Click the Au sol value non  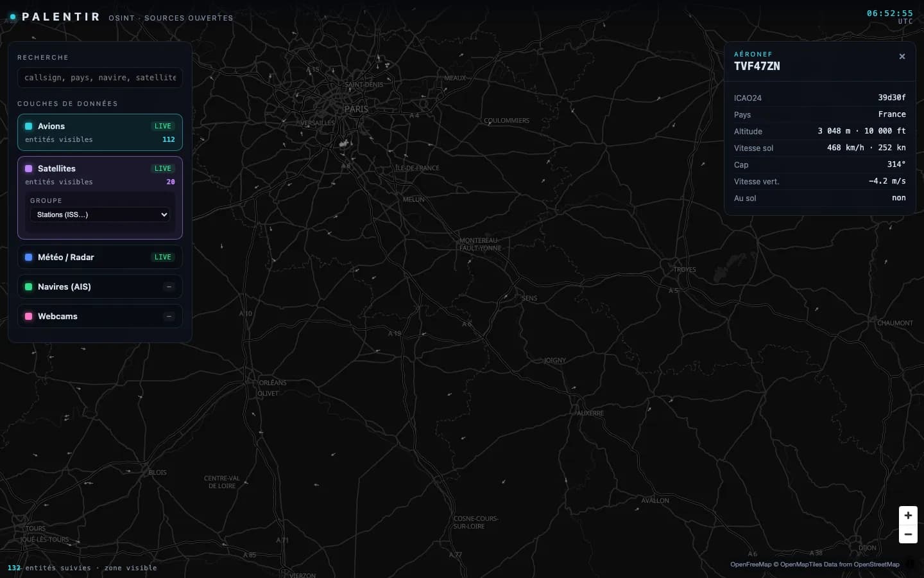coord(899,198)
